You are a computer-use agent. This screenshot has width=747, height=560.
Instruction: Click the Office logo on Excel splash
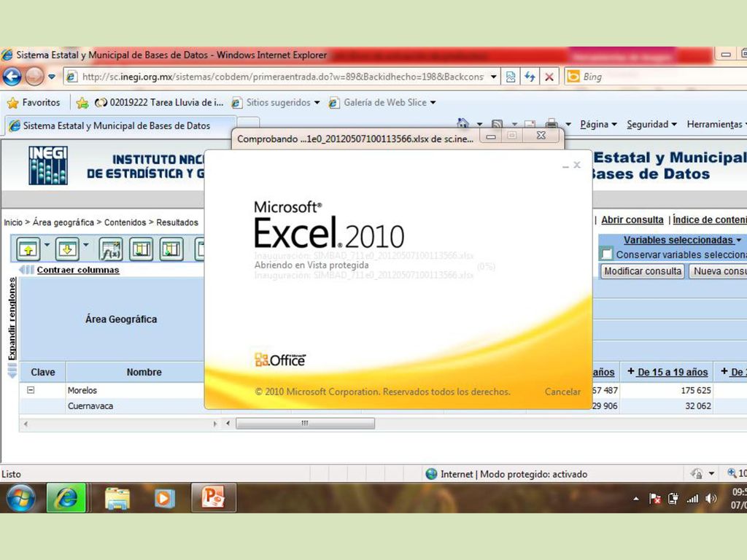[280, 359]
